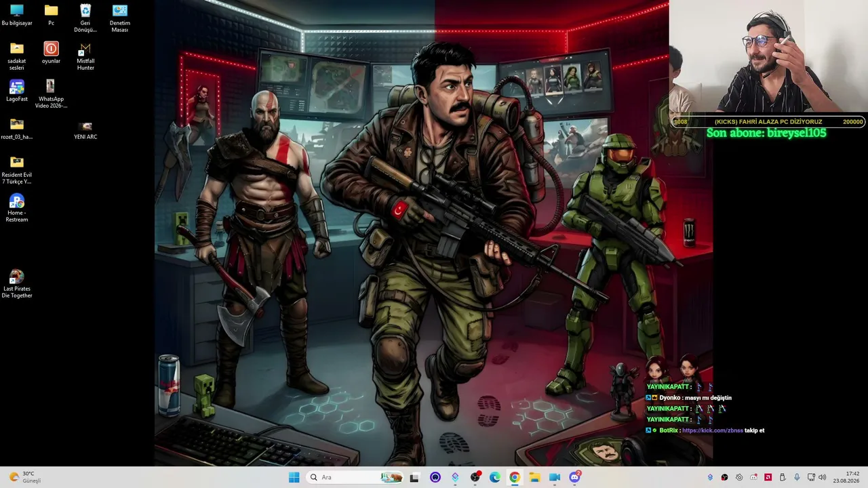
Task: Open Discord from the taskbar
Action: point(575,477)
